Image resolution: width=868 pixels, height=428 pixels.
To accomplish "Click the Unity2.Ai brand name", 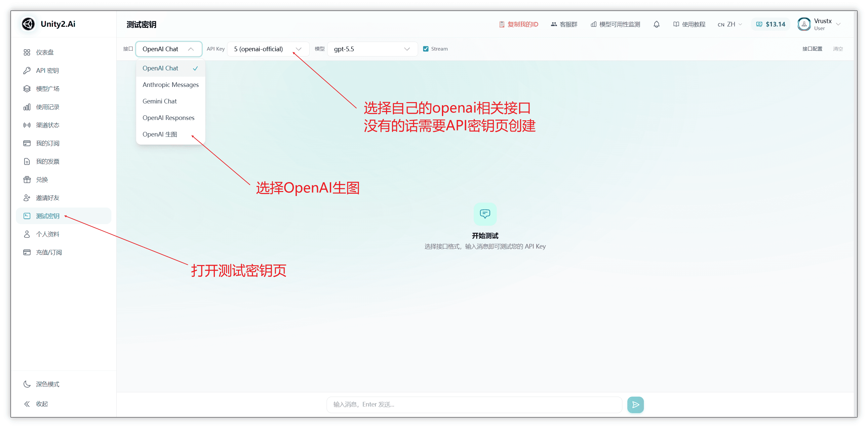I will click(58, 24).
